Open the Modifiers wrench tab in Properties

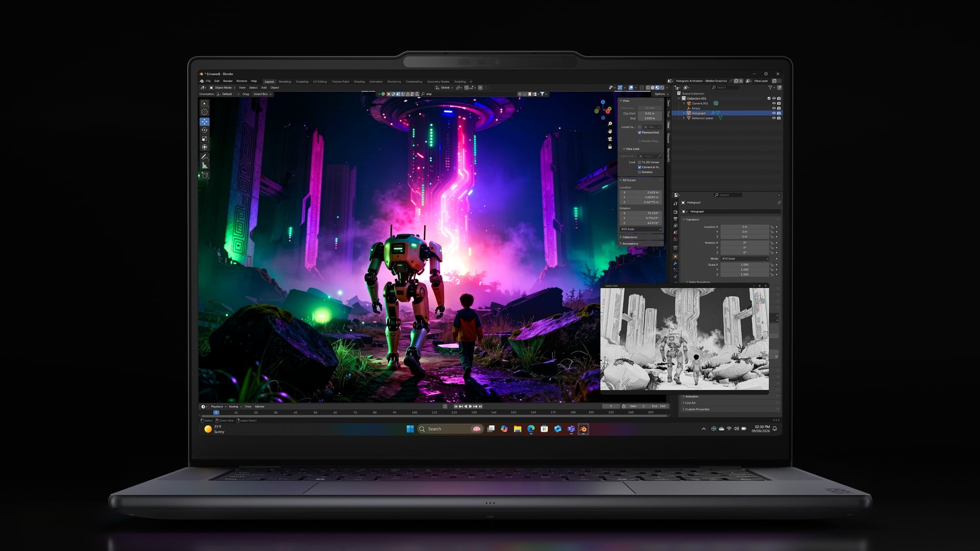click(x=675, y=264)
